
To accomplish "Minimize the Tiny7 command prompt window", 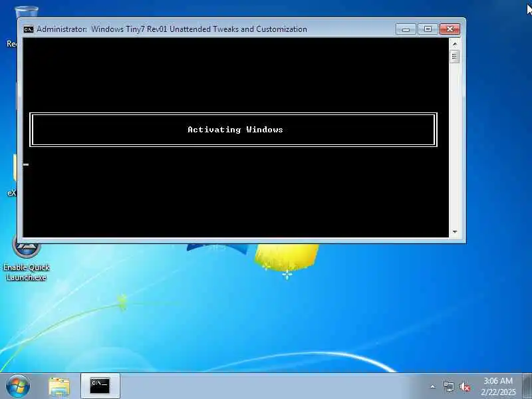I will click(x=406, y=29).
